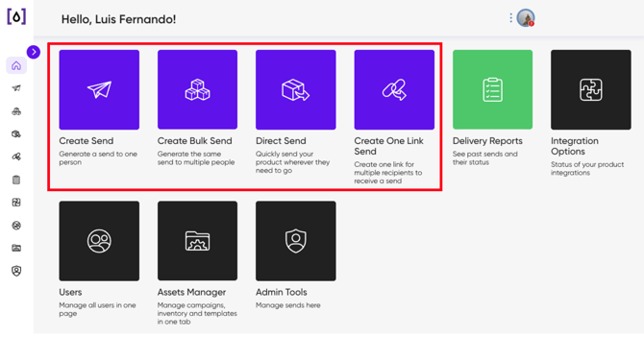
Task: Open the green Delivery Reports tile
Action: pyautogui.click(x=492, y=89)
